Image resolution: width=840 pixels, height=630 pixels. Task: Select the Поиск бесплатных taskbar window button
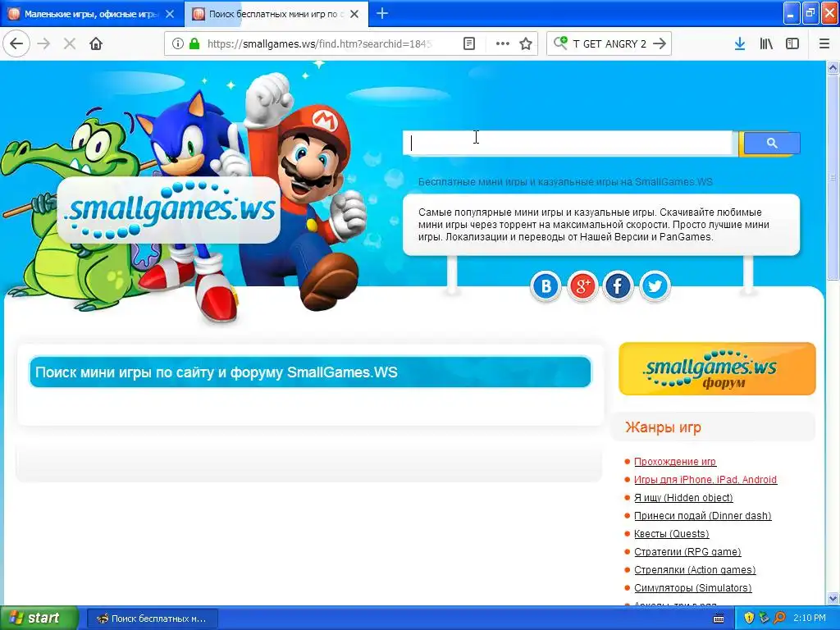pos(152,619)
